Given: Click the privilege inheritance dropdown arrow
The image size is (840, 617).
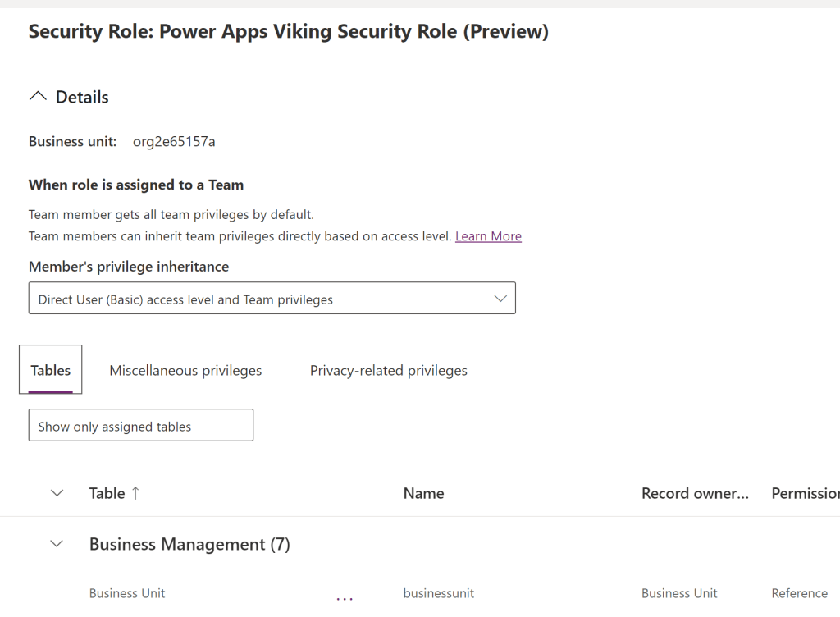Looking at the screenshot, I should pos(500,299).
